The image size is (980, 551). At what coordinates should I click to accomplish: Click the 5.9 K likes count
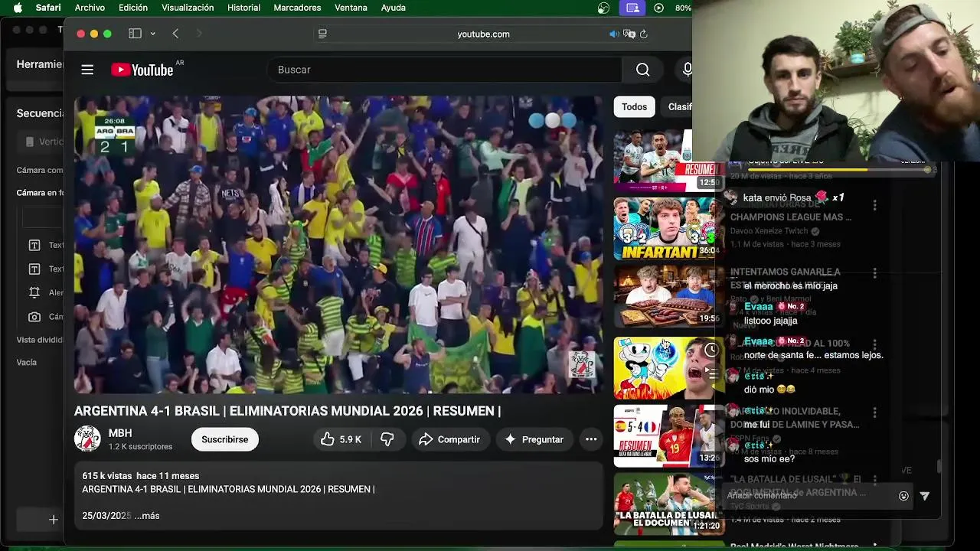coord(350,439)
